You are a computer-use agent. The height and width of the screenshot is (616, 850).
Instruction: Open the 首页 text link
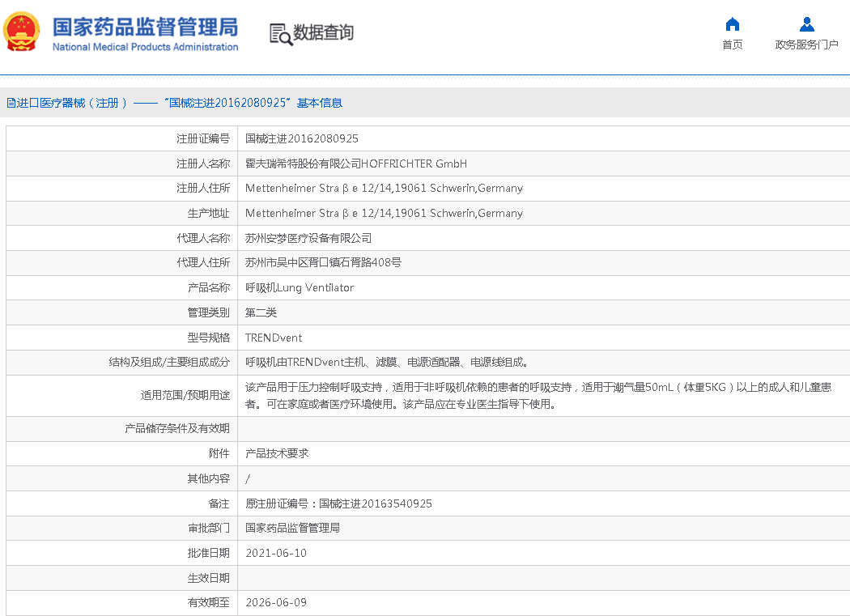(732, 45)
